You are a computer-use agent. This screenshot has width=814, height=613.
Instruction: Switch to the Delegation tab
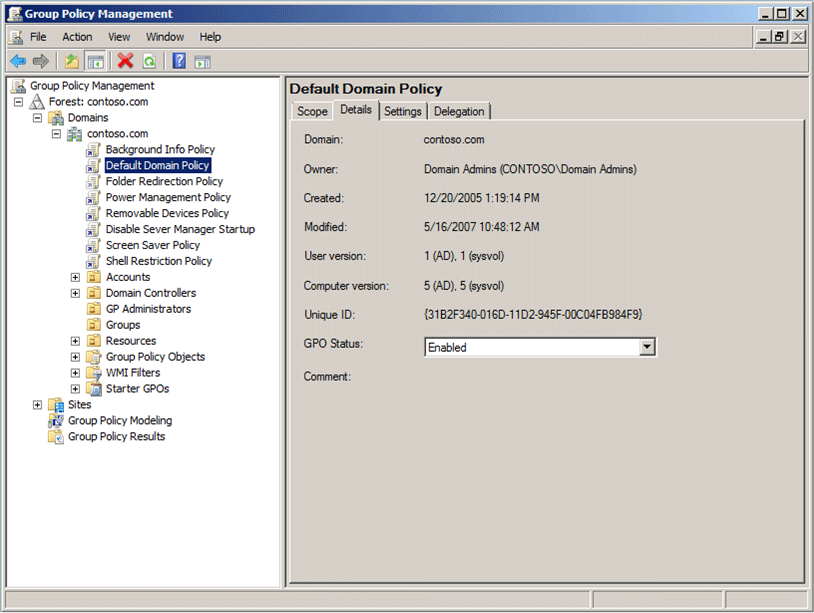tap(459, 111)
